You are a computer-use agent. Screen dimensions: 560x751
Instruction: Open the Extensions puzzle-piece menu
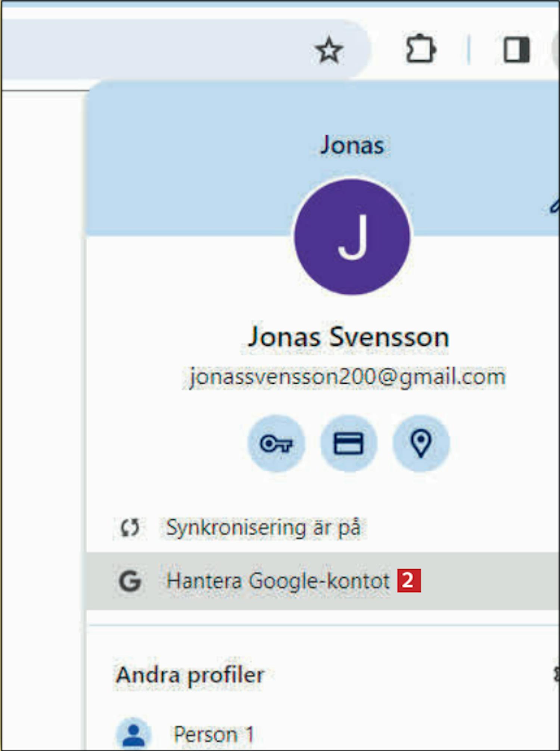[x=421, y=49]
